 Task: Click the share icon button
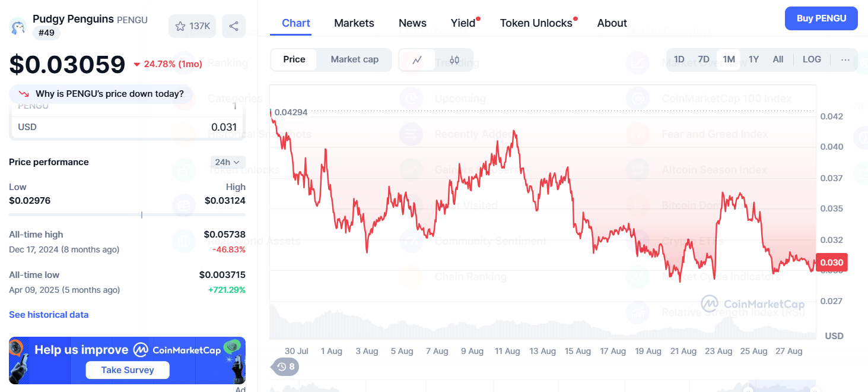pos(234,26)
